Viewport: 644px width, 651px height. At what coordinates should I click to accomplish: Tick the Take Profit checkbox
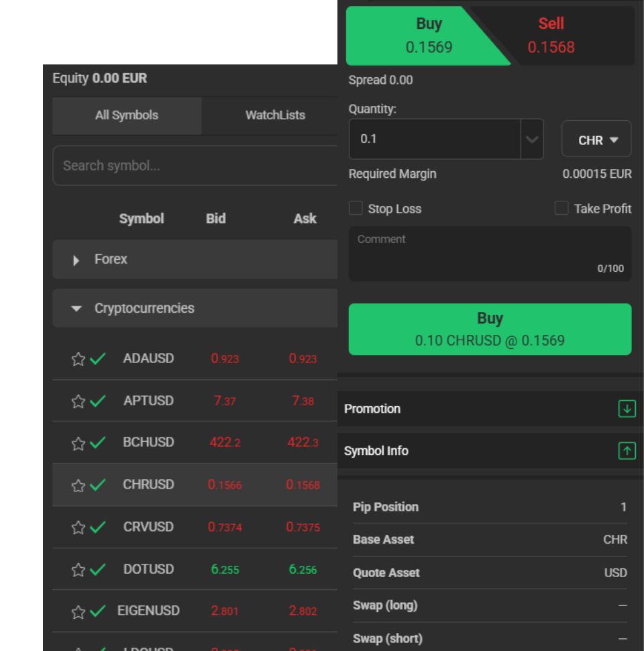coord(561,208)
